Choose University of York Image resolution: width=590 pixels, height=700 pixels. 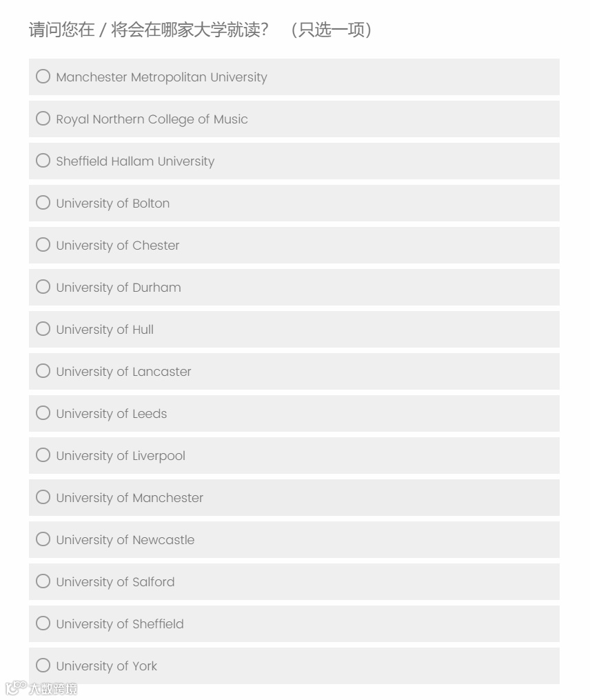coord(43,666)
